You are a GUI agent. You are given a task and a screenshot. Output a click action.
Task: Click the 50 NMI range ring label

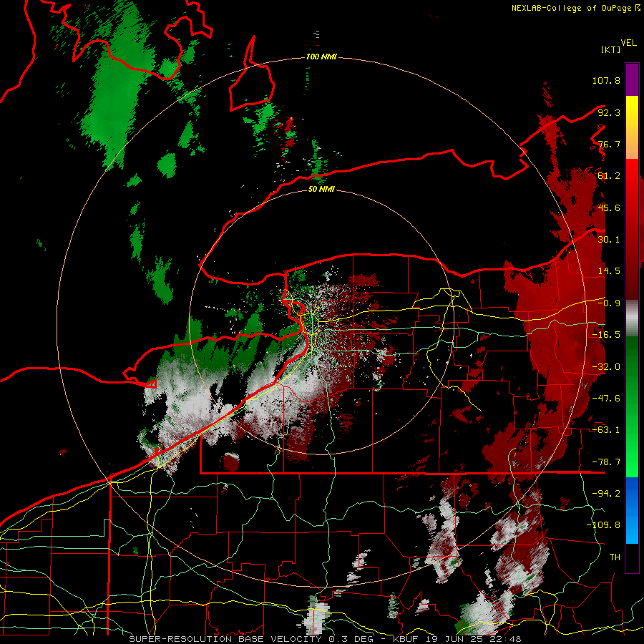click(321, 190)
